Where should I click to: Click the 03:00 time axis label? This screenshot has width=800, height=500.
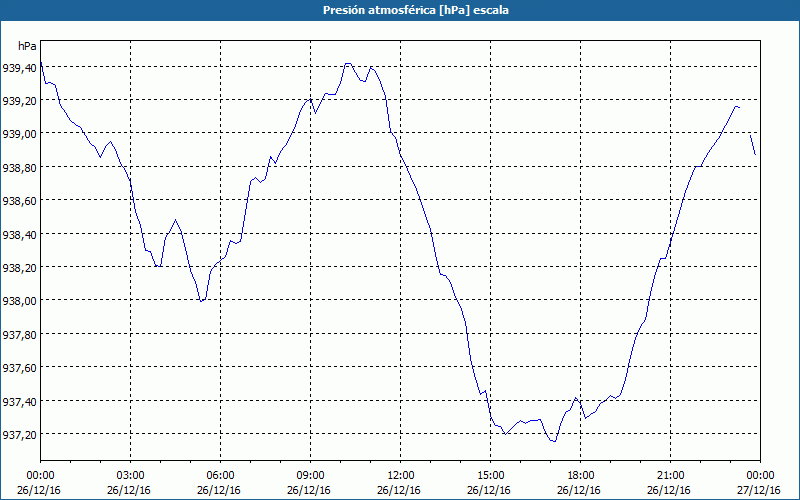click(x=131, y=476)
